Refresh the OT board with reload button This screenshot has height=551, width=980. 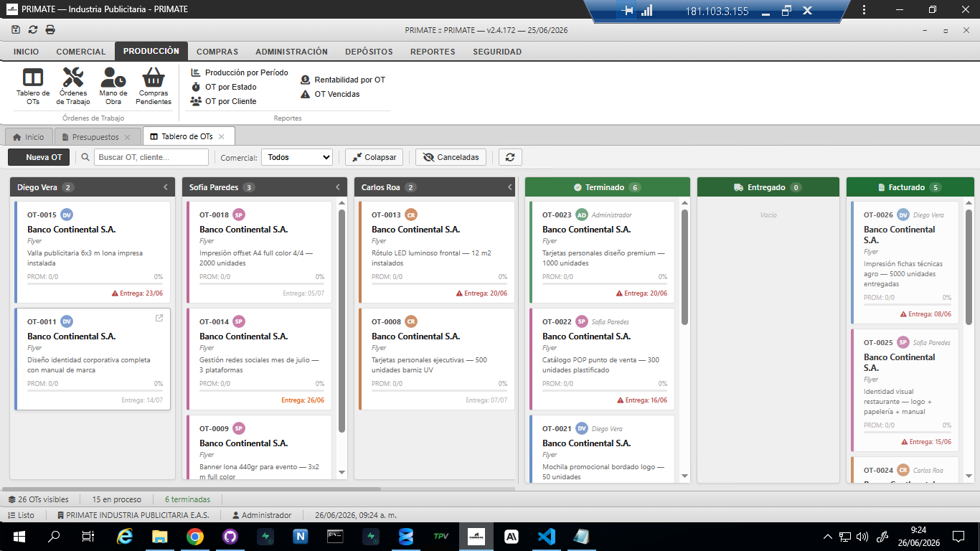[510, 157]
